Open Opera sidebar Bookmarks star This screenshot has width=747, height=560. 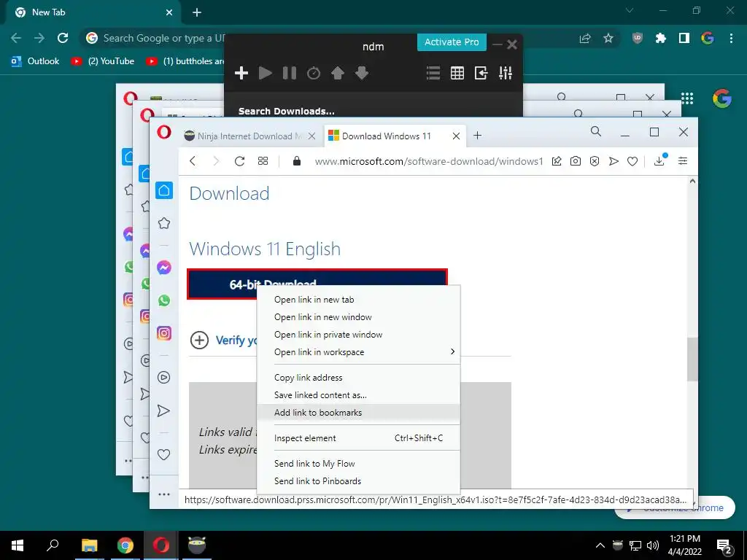(164, 223)
